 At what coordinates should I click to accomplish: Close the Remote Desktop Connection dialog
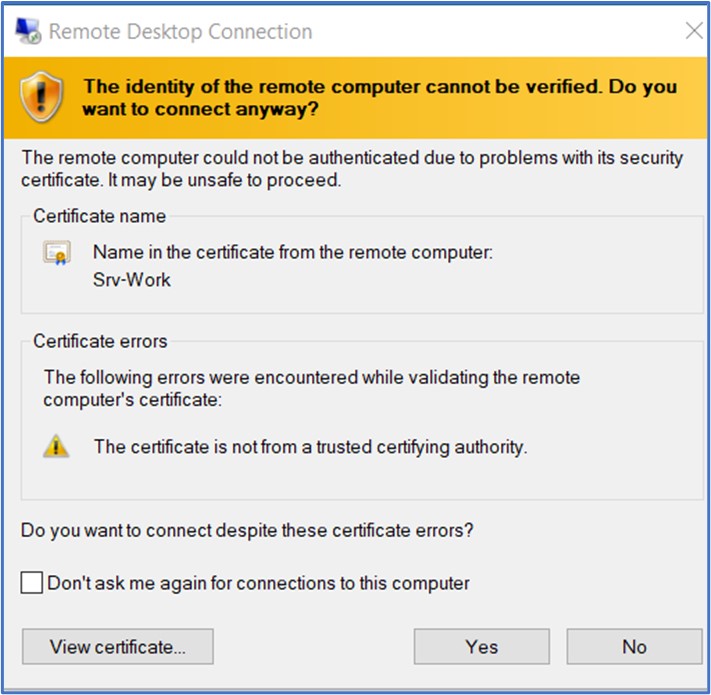(x=693, y=31)
